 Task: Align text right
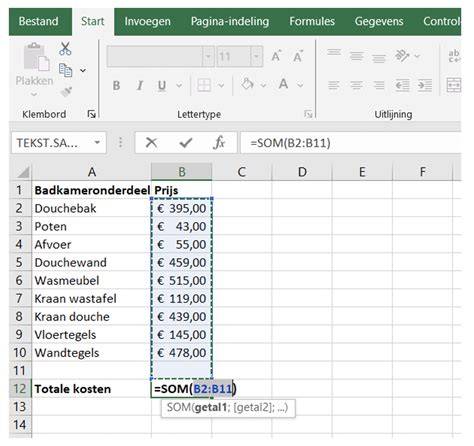(x=379, y=85)
